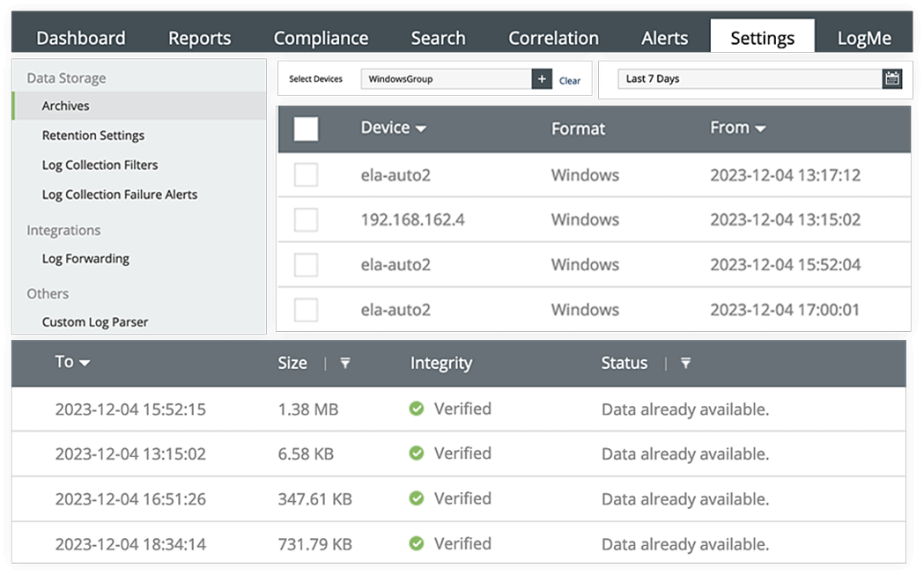Sort by the To column arrow
Viewport: 924px width, 575px height.
[x=85, y=363]
